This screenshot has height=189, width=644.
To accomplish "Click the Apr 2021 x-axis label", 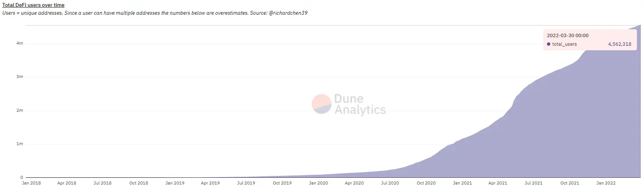I will point(498,183).
